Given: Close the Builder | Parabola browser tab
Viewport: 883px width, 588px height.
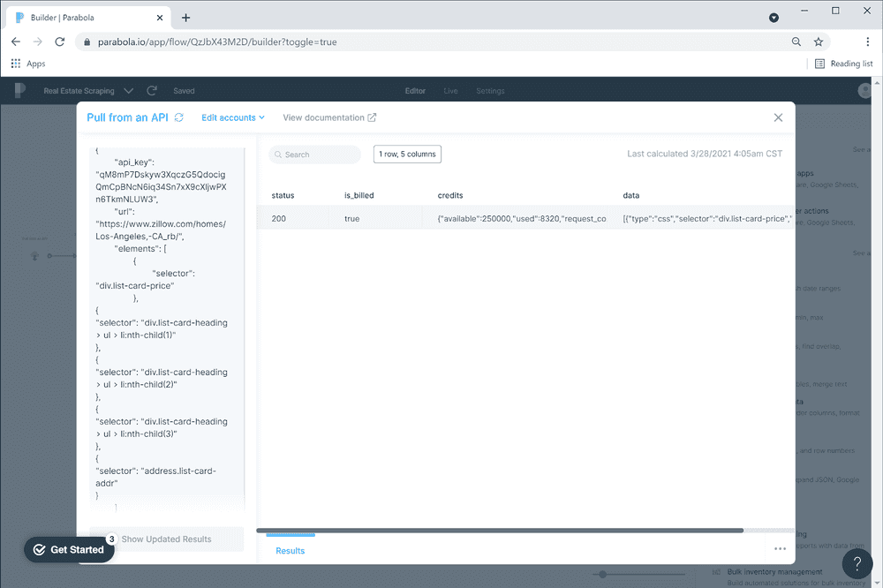Looking at the screenshot, I should coord(159,18).
